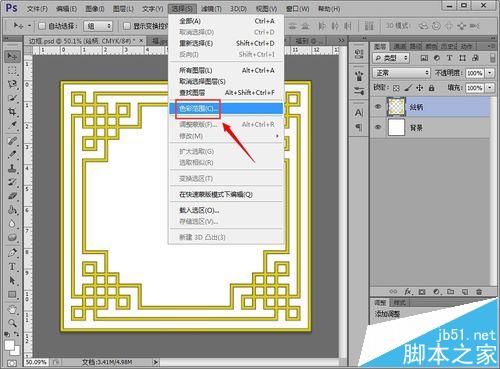Enable the 显示变换控件 checkbox
Viewport: 500px width, 369px height.
(x=127, y=26)
